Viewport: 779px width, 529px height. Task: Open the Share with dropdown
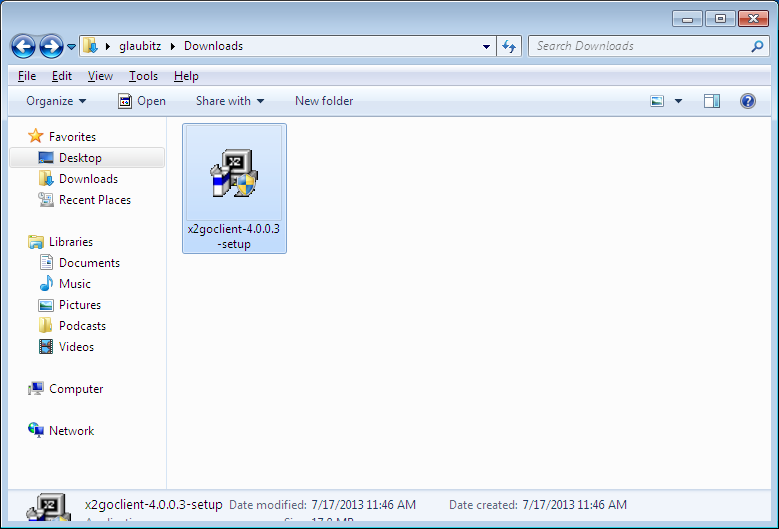click(x=229, y=101)
